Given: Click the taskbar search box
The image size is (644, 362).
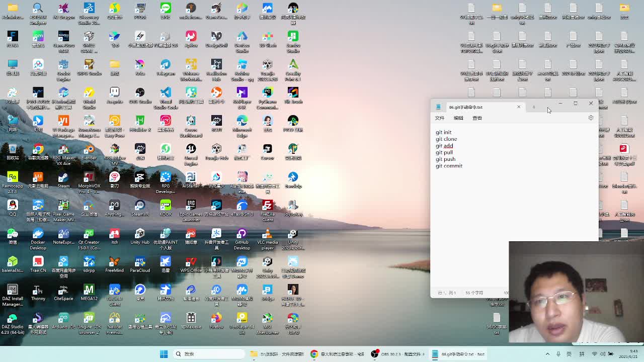Looking at the screenshot, I should pyautogui.click(x=201, y=354).
